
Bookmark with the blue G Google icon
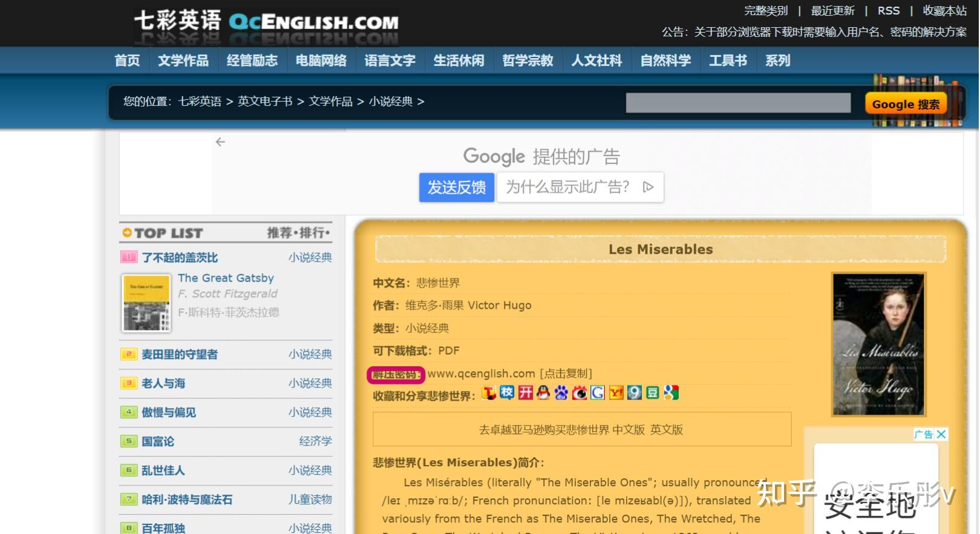598,393
